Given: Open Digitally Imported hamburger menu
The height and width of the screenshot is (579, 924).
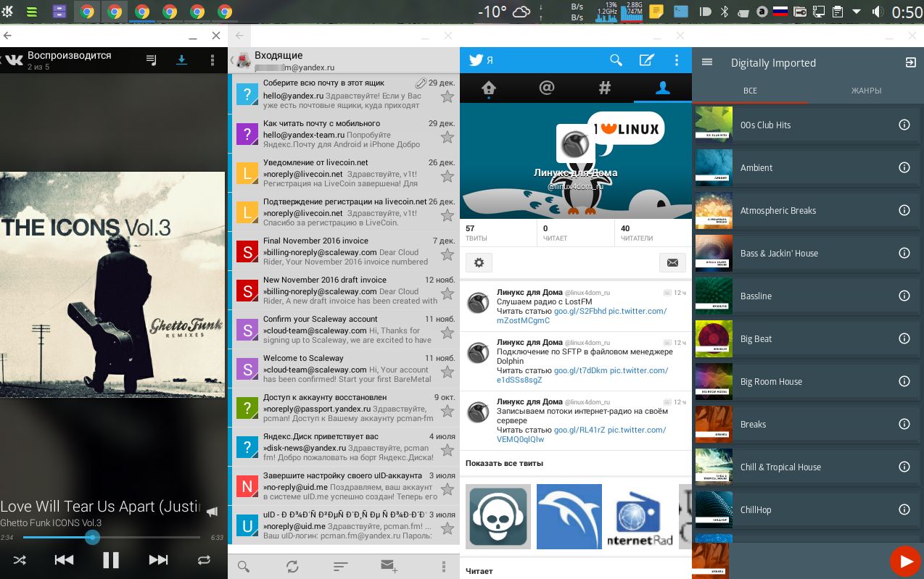Looking at the screenshot, I should 707,62.
